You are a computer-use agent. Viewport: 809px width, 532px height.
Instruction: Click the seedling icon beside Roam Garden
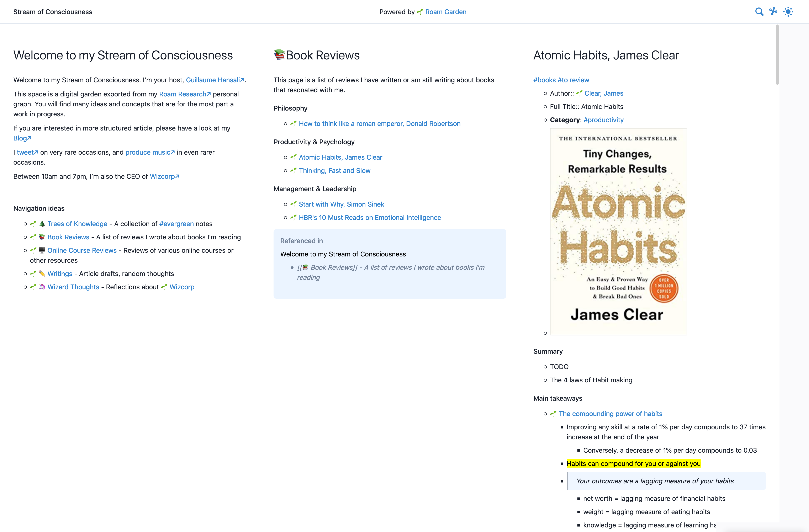click(420, 12)
